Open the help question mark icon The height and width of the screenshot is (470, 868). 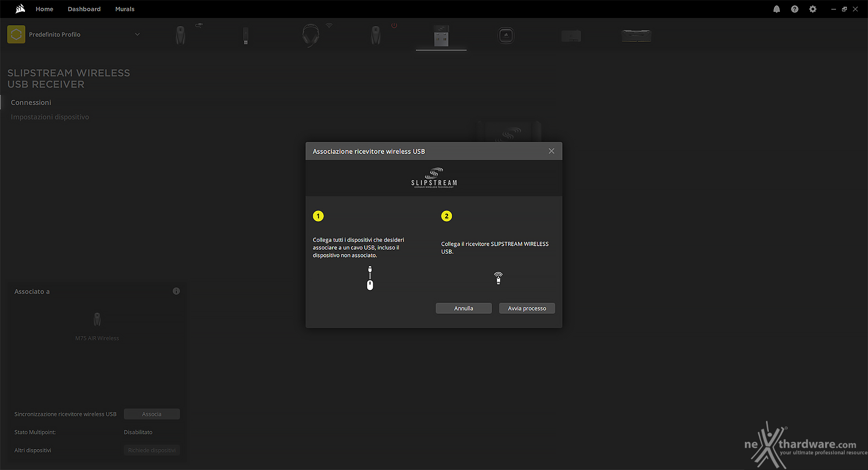tap(795, 9)
